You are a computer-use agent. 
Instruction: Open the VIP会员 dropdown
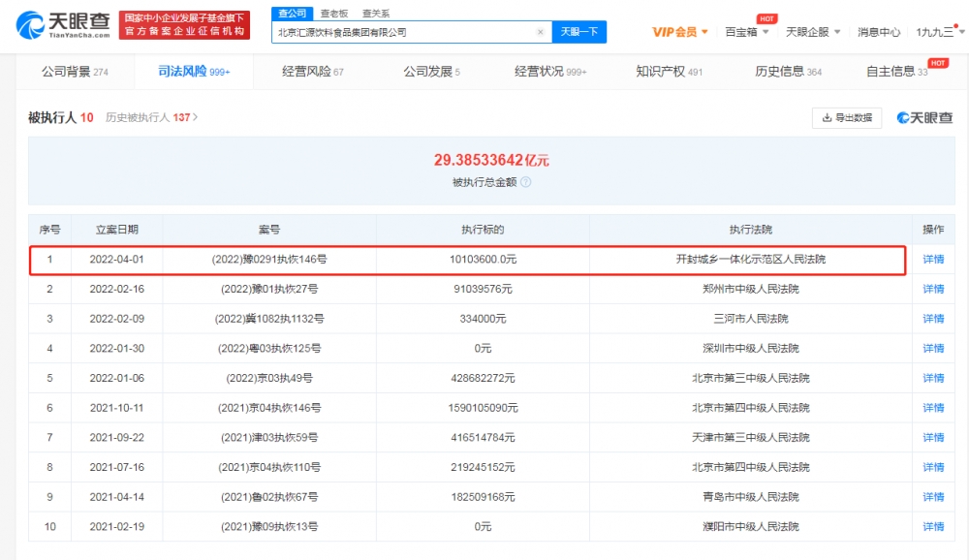[x=679, y=32]
